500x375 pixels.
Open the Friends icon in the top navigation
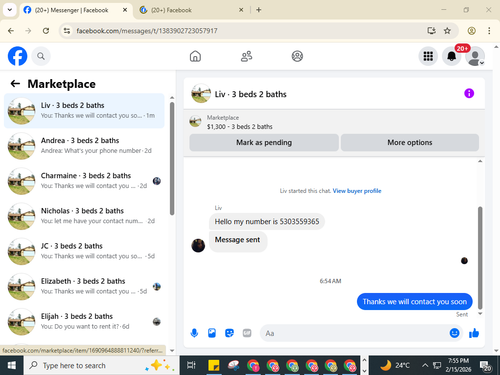247,56
